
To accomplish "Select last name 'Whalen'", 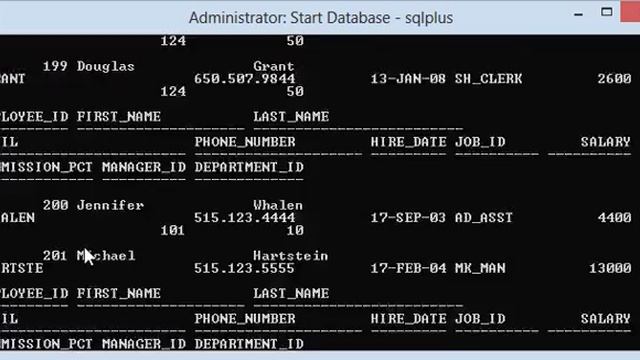I will (278, 205).
